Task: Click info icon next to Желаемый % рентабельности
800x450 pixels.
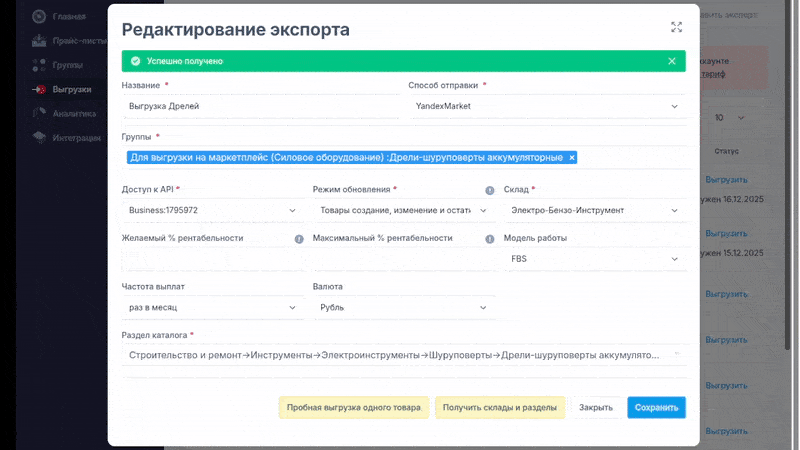Action: (x=299, y=239)
